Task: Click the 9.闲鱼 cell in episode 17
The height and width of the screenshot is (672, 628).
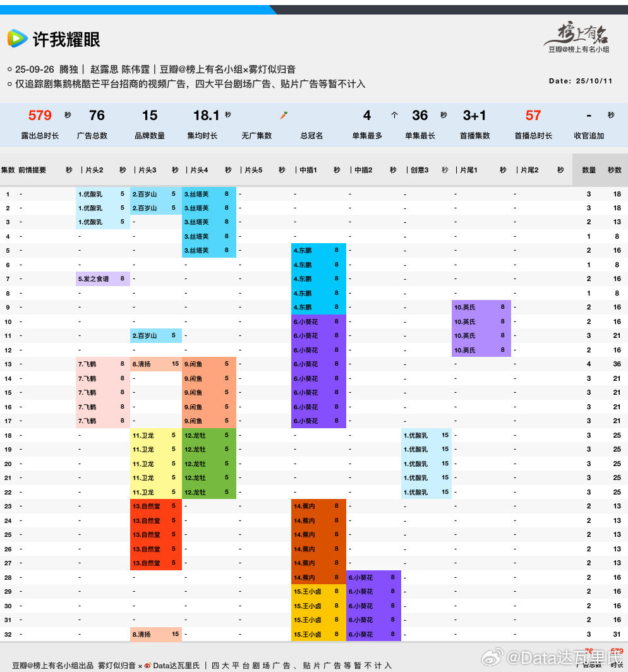Action: [x=209, y=421]
